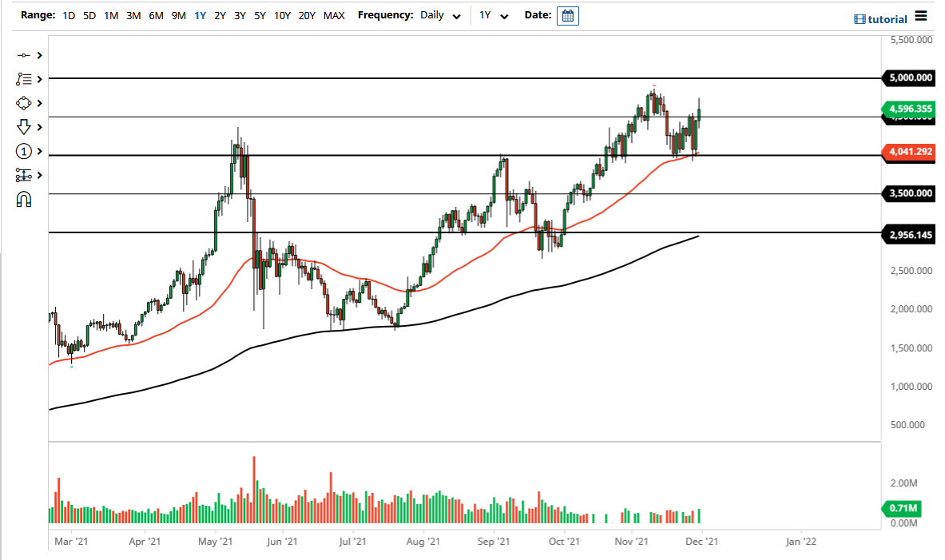Expand the numbered marker tool options
Viewport: 945px width, 560px height.
coord(38,151)
